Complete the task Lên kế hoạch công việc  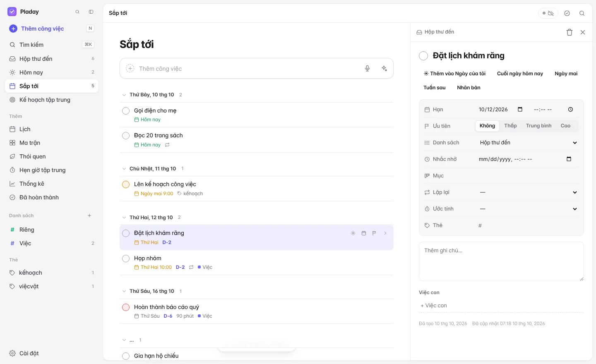[x=126, y=184]
